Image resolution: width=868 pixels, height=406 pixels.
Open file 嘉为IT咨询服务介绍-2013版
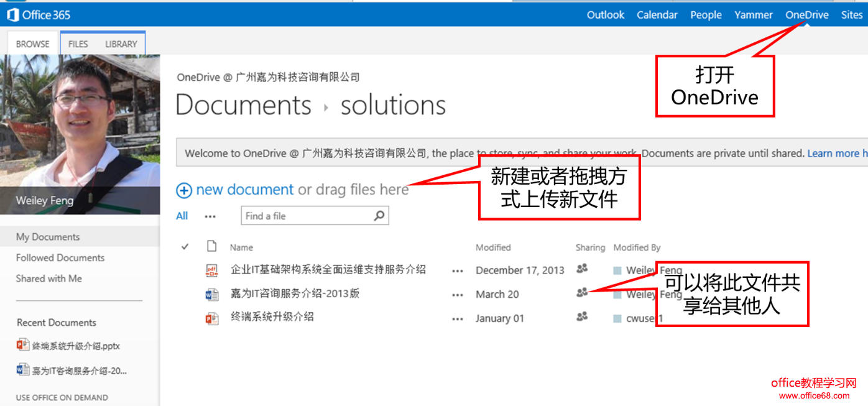click(295, 293)
